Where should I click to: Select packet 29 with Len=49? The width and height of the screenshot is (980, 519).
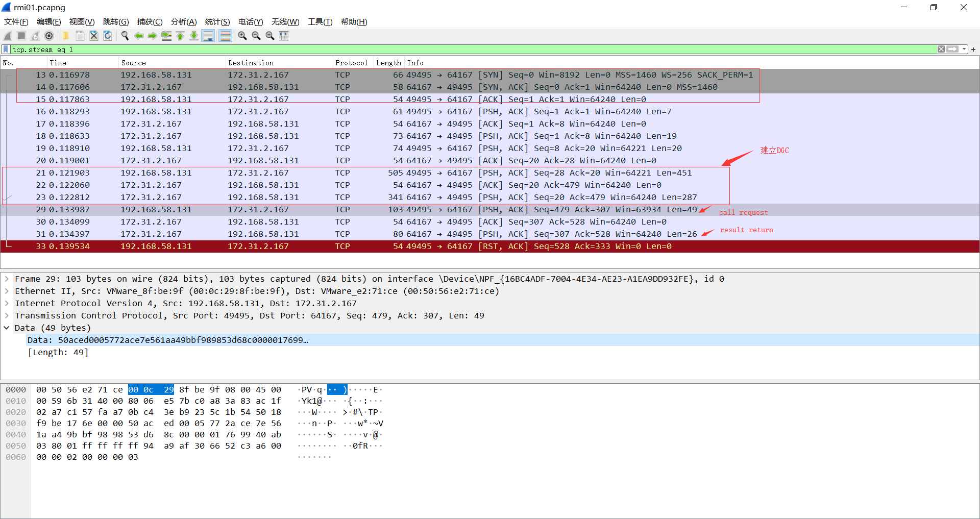click(x=490, y=210)
